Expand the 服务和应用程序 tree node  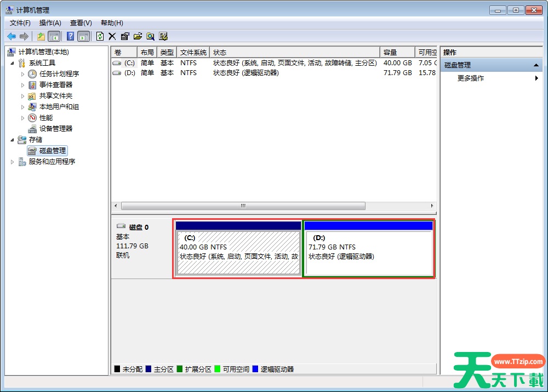(x=13, y=162)
